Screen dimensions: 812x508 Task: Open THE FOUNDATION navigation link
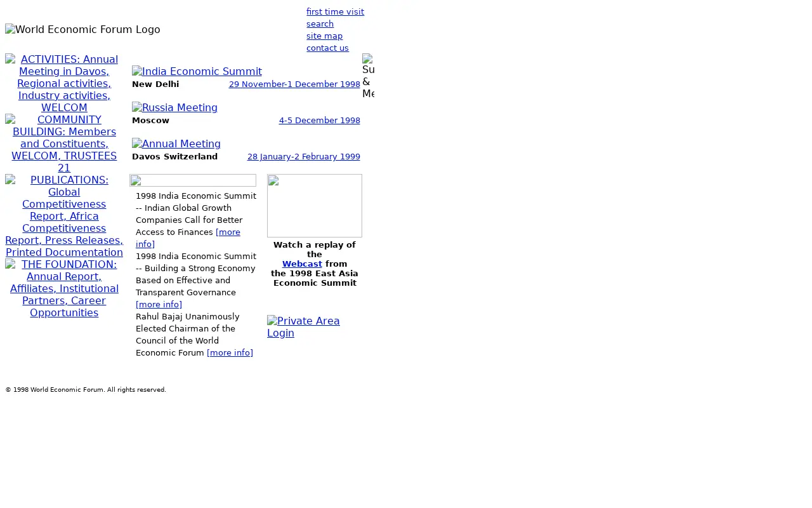click(x=64, y=289)
